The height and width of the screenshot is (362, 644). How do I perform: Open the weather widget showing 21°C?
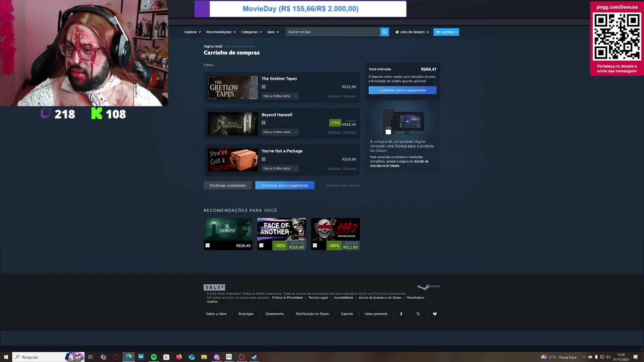558,357
